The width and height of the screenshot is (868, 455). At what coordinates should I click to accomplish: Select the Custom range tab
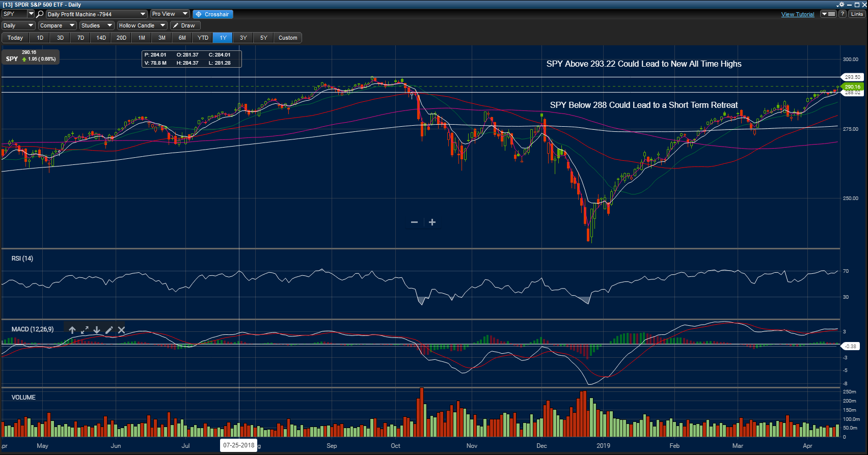(288, 38)
